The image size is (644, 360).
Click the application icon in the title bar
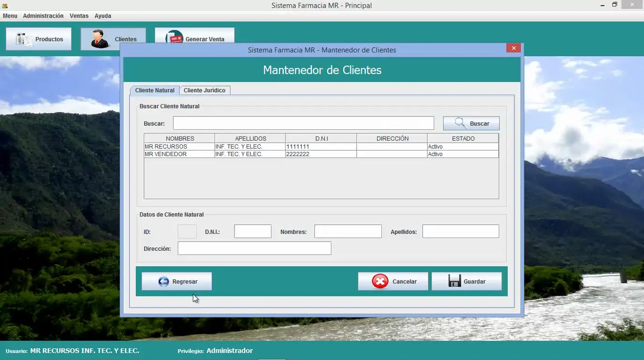(x=4, y=4)
